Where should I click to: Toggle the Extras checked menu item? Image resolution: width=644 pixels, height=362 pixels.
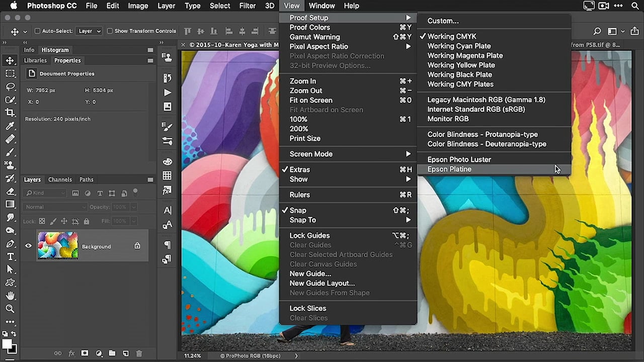click(348, 169)
